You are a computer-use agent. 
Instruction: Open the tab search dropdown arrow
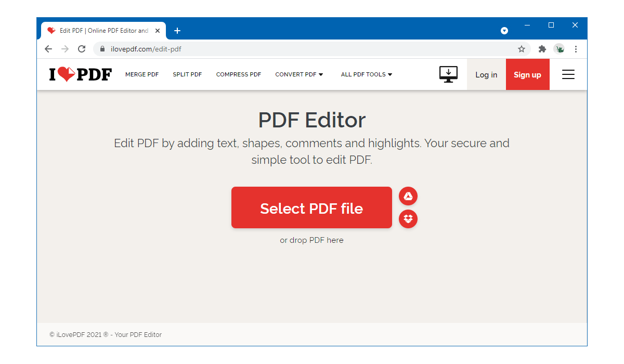click(x=504, y=31)
